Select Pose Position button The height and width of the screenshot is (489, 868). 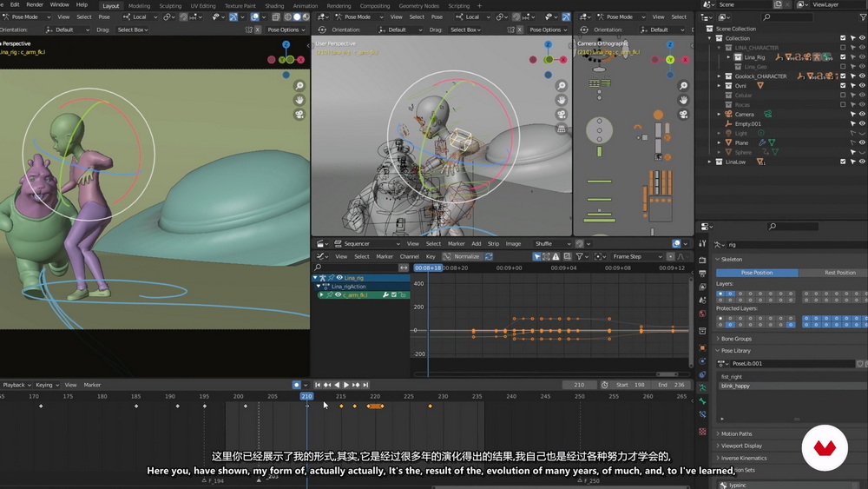click(757, 273)
